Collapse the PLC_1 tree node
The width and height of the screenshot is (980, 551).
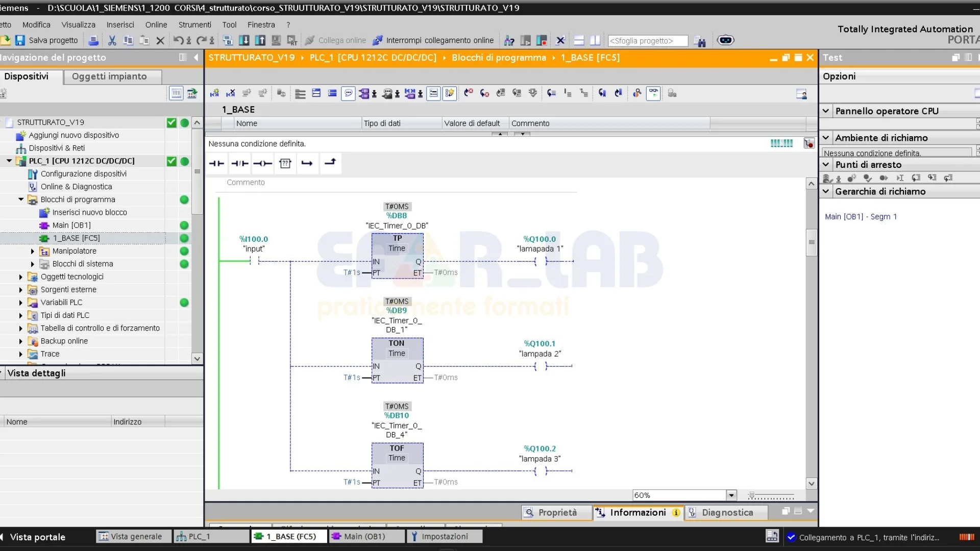tap(9, 161)
